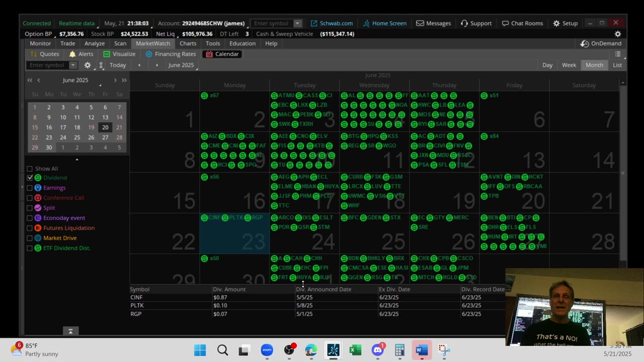Viewport: 644px width, 362px height.
Task: Tick the Show All checkbox
Action: point(30,169)
